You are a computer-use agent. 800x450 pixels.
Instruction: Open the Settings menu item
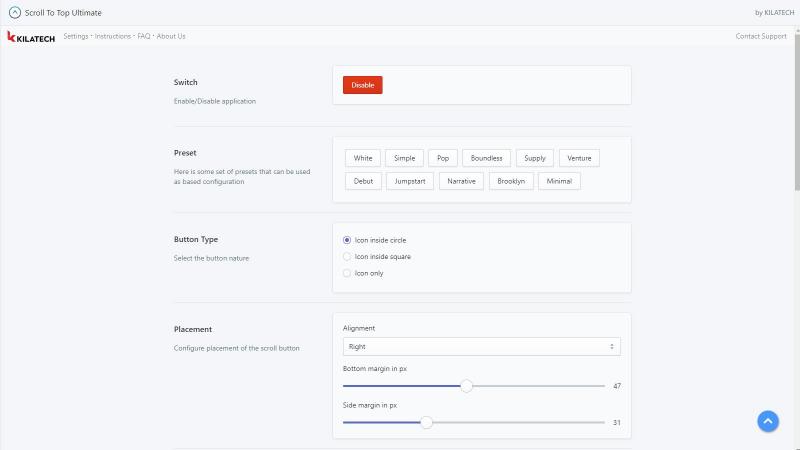tap(76, 36)
